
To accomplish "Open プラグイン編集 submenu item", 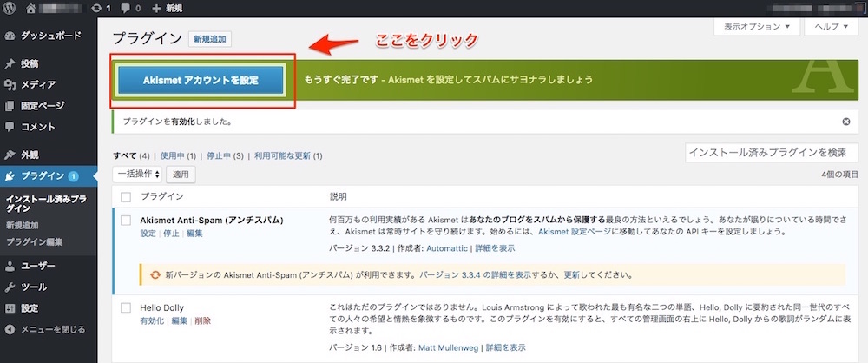I will pyautogui.click(x=35, y=242).
